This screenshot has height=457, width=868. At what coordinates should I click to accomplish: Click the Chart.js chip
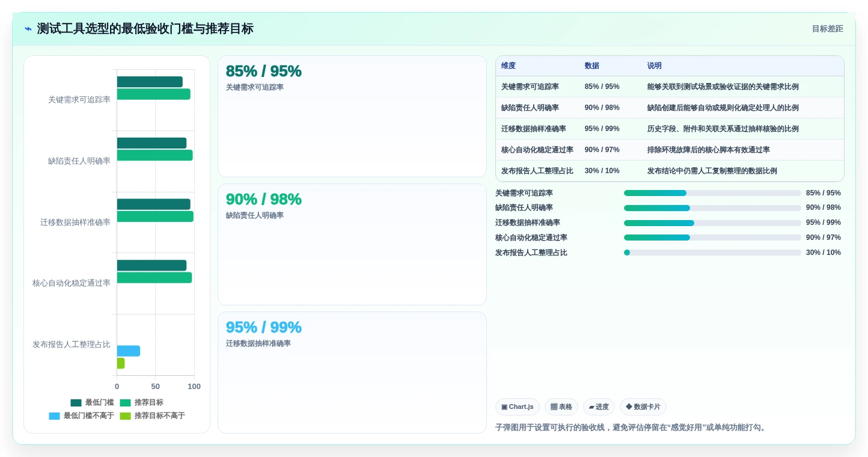pyautogui.click(x=518, y=407)
